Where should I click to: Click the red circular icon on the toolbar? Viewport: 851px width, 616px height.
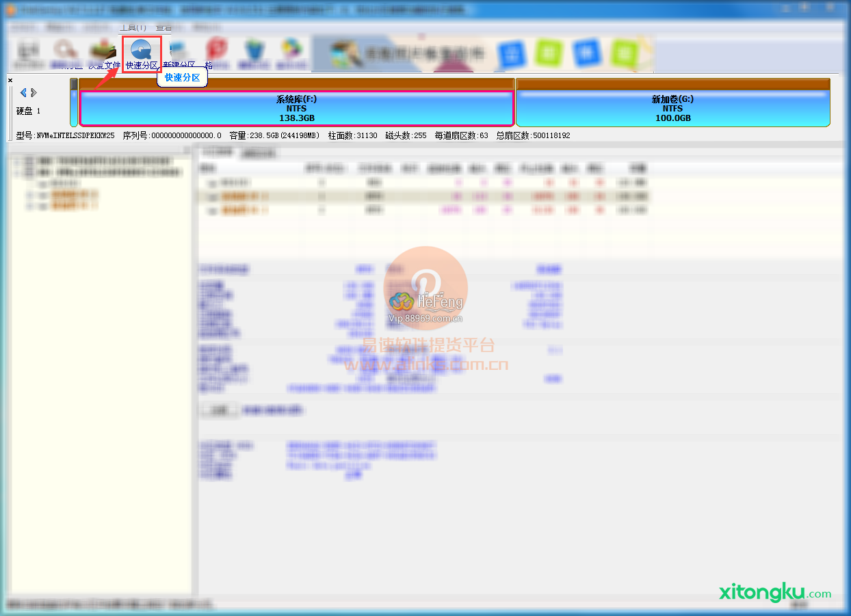coord(218,48)
